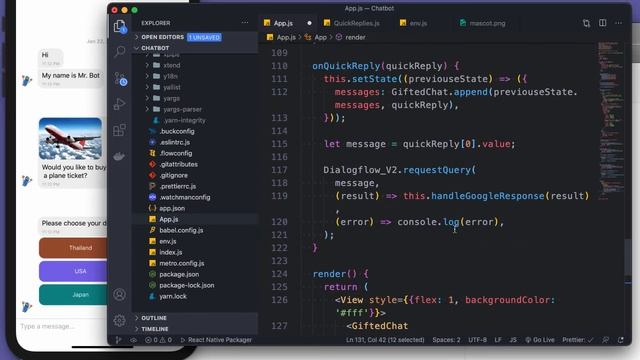640x360 pixels.
Task: Expand the Timeline section
Action: [x=155, y=329]
